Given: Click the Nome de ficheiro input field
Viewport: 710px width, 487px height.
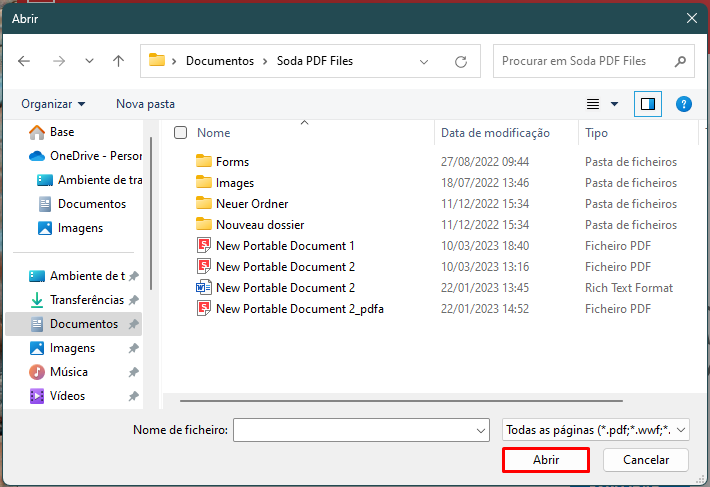Looking at the screenshot, I should click(x=361, y=430).
